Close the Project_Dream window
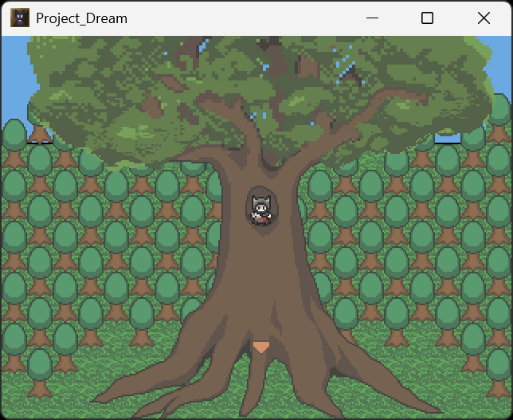 tap(484, 18)
